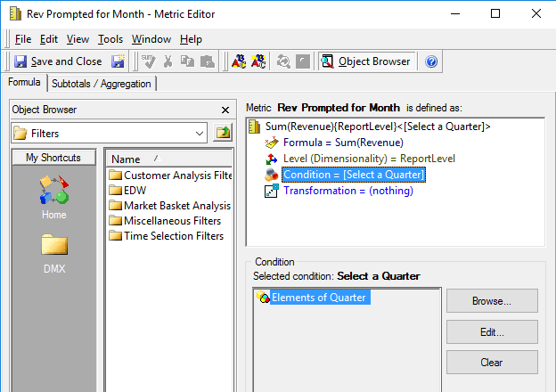Open the Tools menu
This screenshot has height=392, width=556.
pos(110,39)
